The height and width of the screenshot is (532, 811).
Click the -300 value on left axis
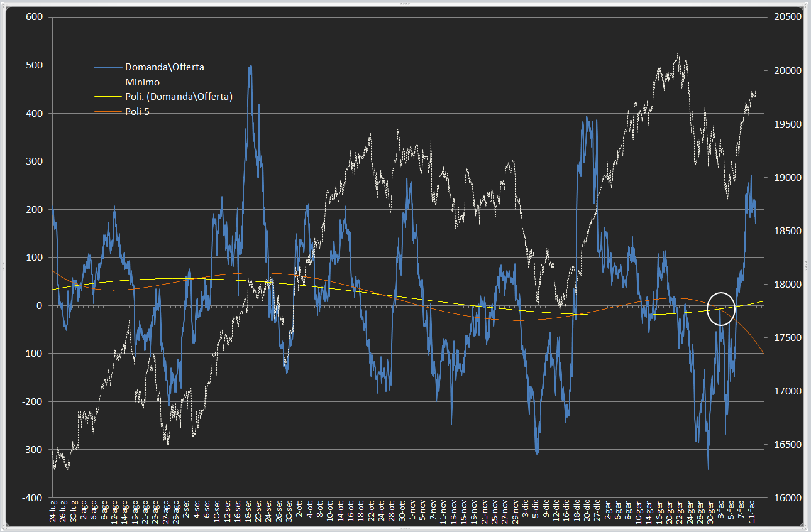[x=32, y=450]
